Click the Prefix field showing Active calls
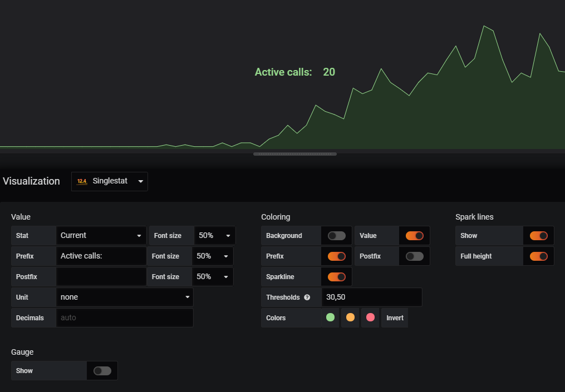Image resolution: width=565 pixels, height=392 pixels. [101, 256]
